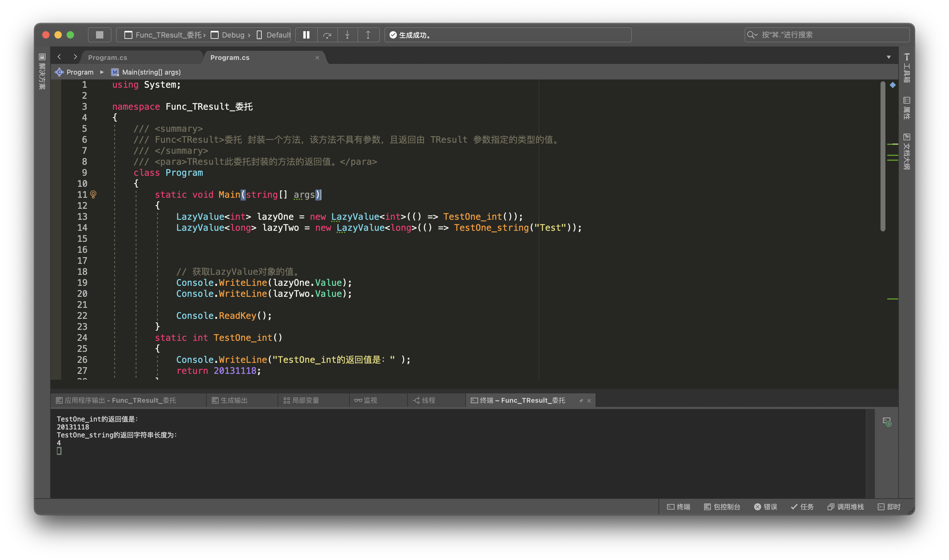Click the lightbulb quick-fix icon on line 11

(x=94, y=194)
